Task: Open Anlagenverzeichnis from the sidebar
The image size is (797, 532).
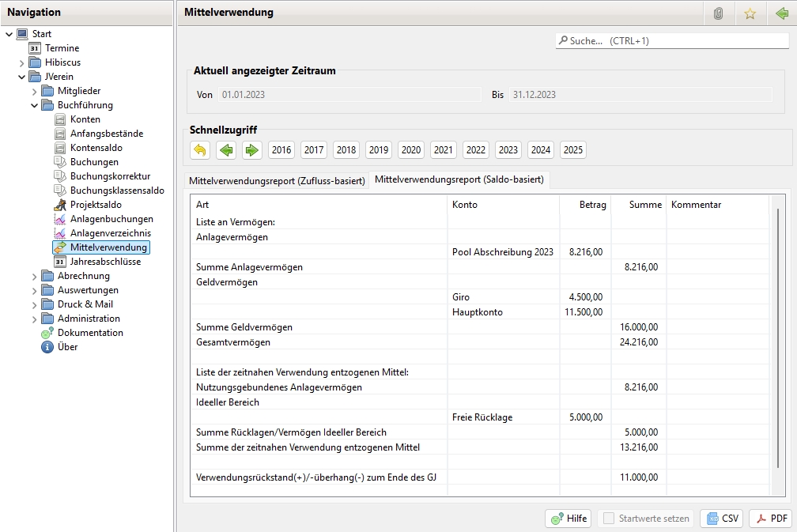Action: pyautogui.click(x=110, y=233)
